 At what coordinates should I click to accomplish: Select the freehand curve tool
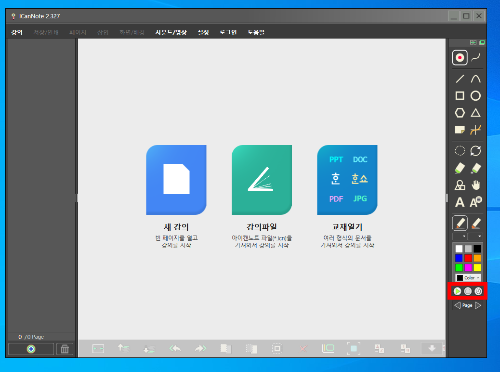476,58
